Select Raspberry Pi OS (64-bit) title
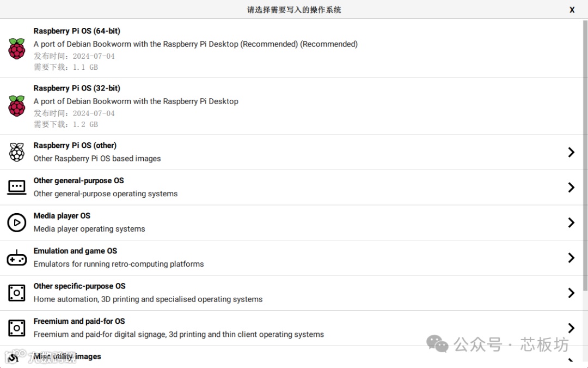The image size is (588, 368). point(77,31)
